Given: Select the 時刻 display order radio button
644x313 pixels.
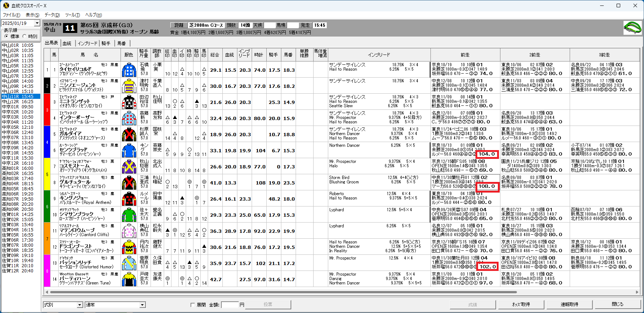Looking at the screenshot, I should 24,36.
